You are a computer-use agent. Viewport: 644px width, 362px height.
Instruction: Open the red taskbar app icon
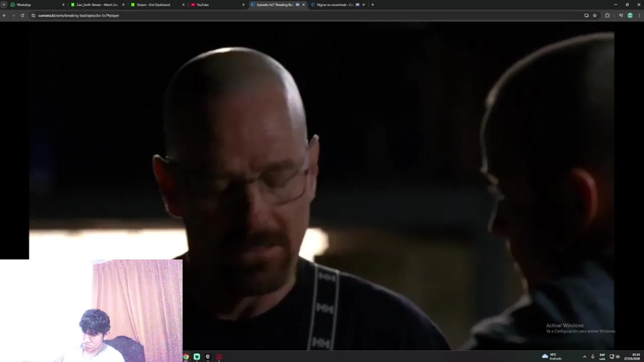tap(219, 357)
